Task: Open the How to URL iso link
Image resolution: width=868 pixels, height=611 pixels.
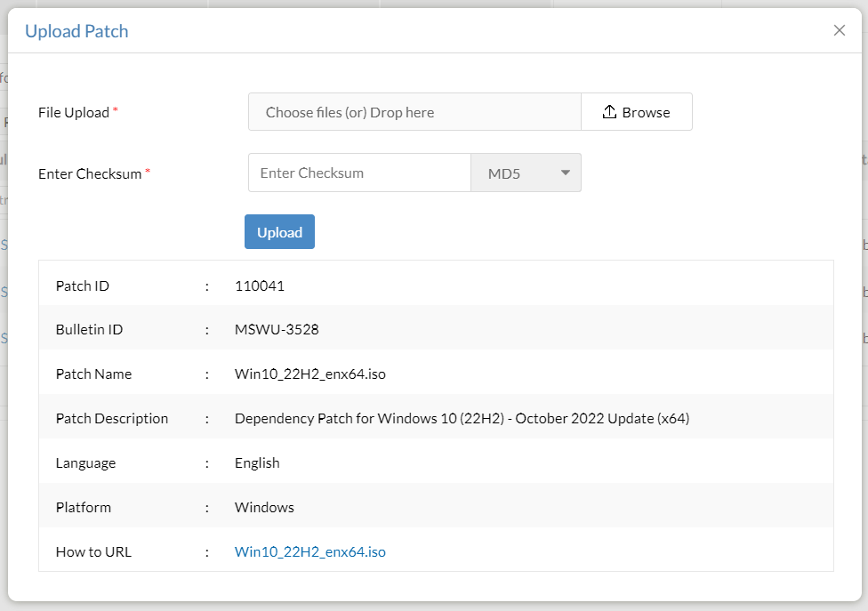Action: (x=310, y=551)
